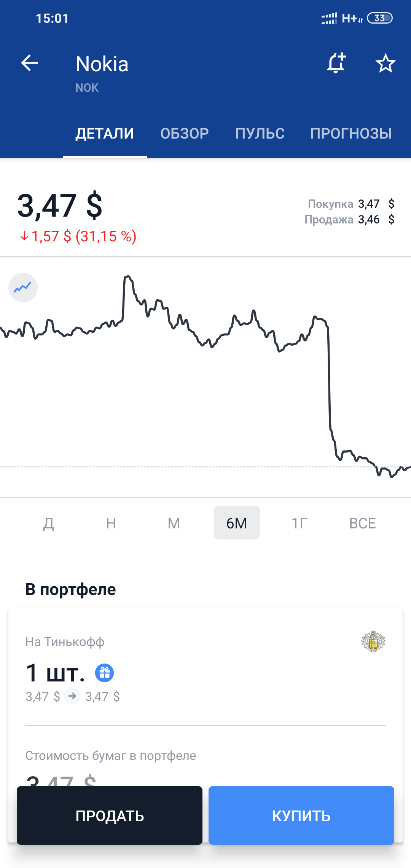Open the ПРОГНОЗЫ tab
Image resolution: width=411 pixels, height=868 pixels.
[351, 134]
